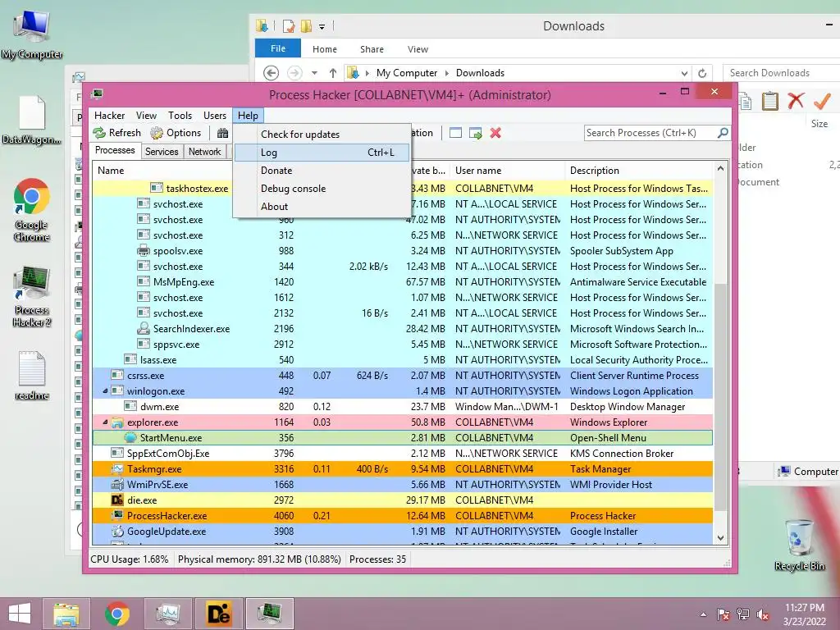Click the De (die) taskbar icon
This screenshot has width=840, height=630.
[219, 614]
